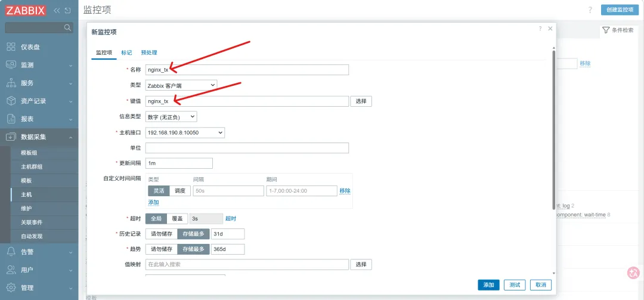
Task: Choose 存储最多 for 趋势
Action: pos(193,249)
